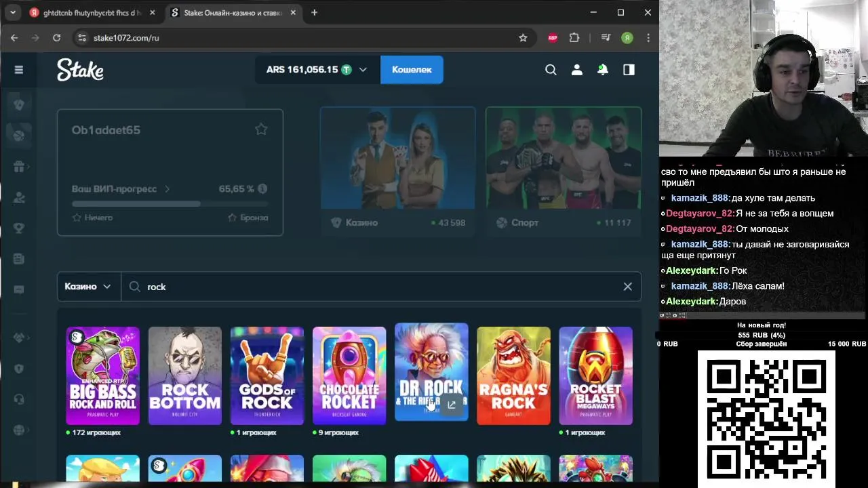Click the trophy sidebar icon
Viewport: 868px width, 488px height.
click(19, 228)
